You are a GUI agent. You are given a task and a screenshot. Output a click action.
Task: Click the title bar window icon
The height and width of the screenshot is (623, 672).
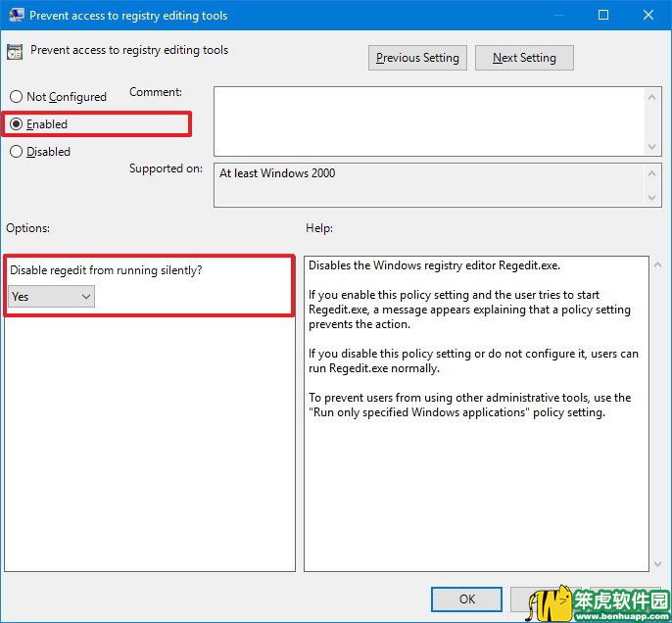pos(16,15)
